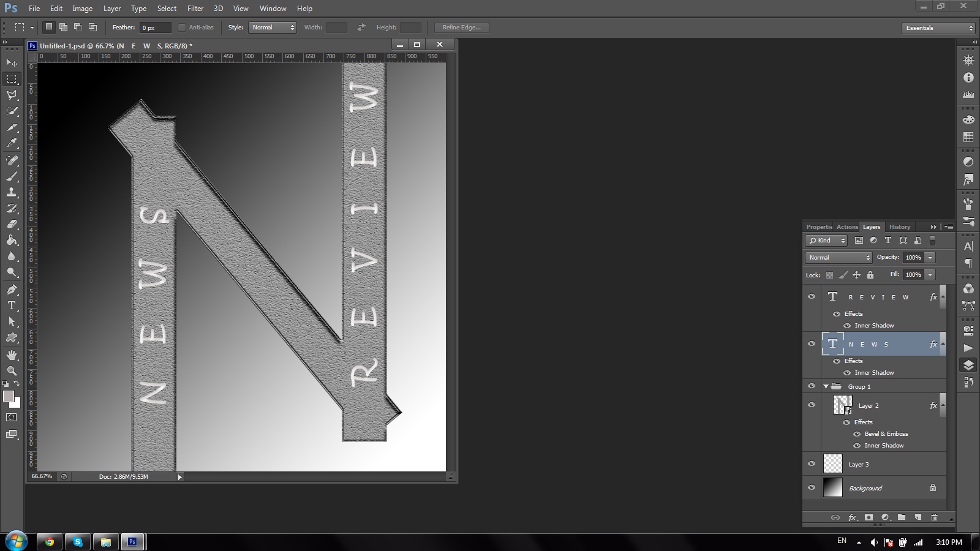Select the Eyedropper tool
980x551 pixels.
click(x=12, y=143)
